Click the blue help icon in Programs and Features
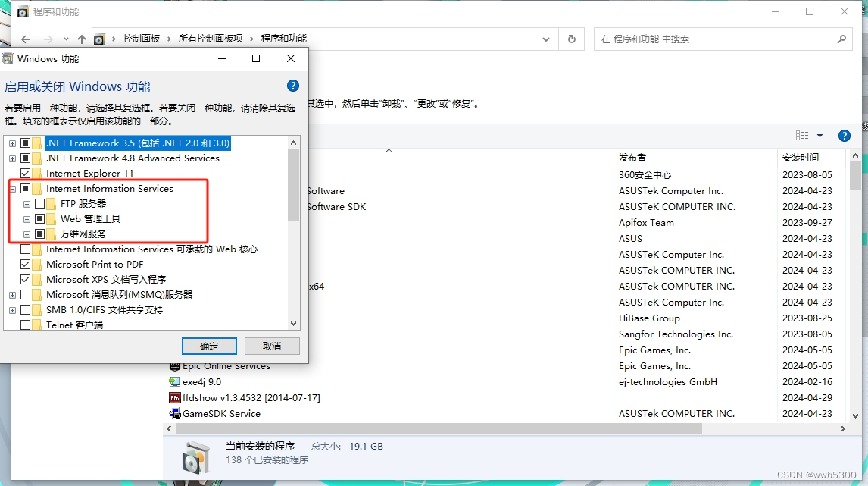868x486 pixels. 845,136
